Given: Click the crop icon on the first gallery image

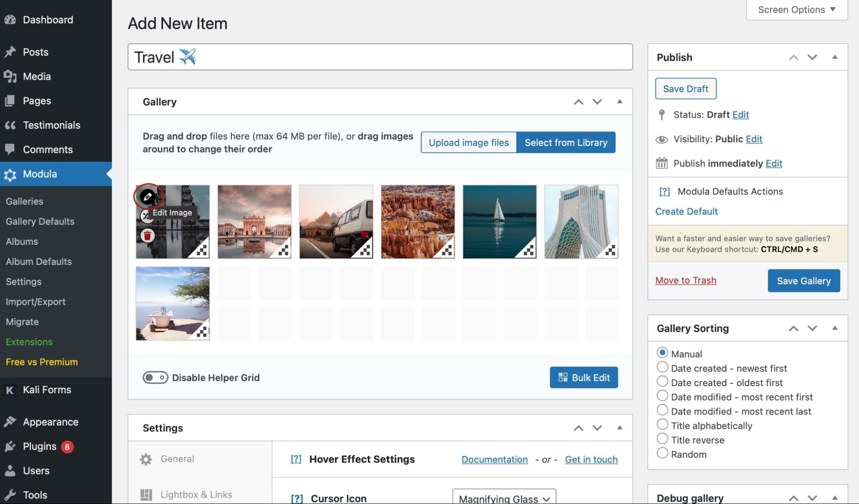Looking at the screenshot, I should (148, 216).
